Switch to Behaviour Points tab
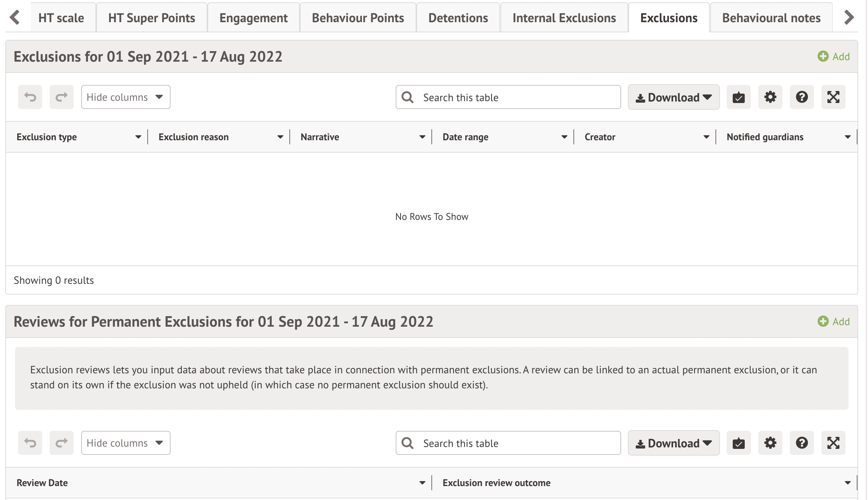 358,18
